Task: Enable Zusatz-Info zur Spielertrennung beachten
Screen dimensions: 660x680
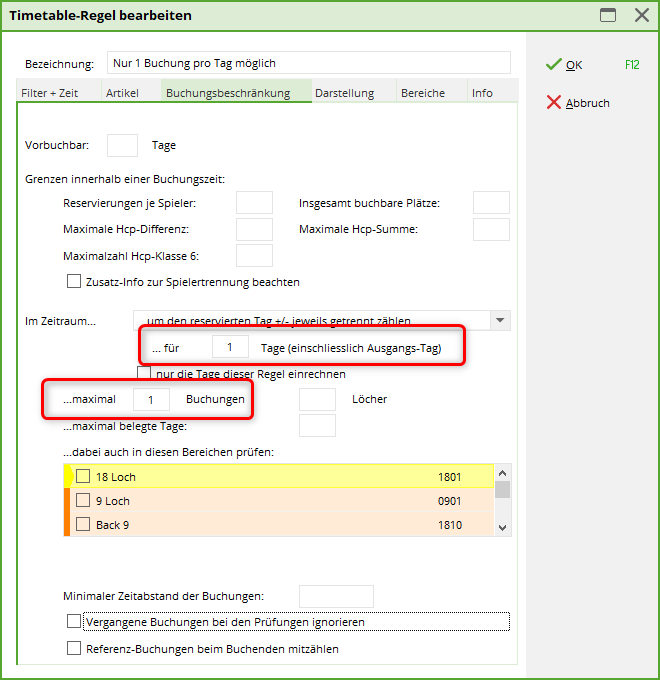Action: [74, 282]
